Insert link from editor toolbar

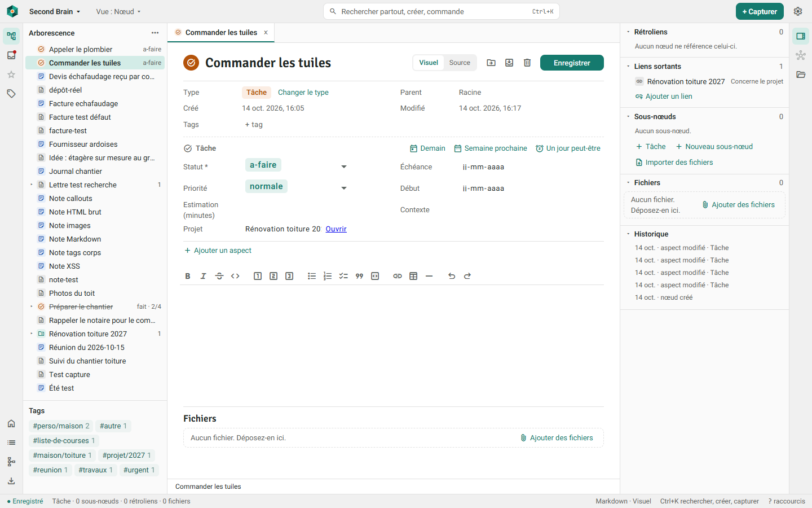point(398,276)
